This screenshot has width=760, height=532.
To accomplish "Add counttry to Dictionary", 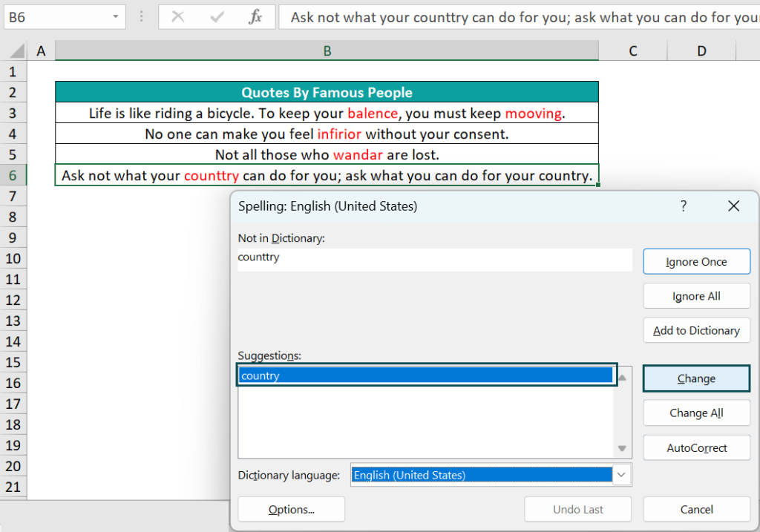I will [696, 331].
